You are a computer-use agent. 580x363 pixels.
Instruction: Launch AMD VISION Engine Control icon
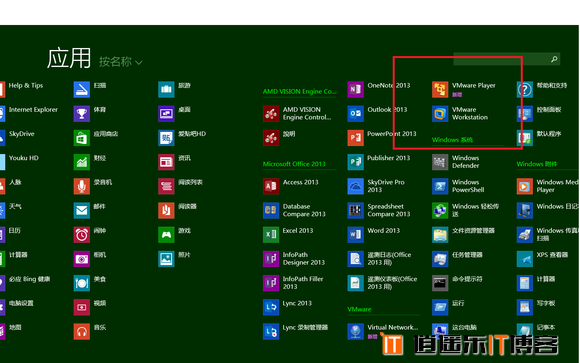[x=271, y=114]
